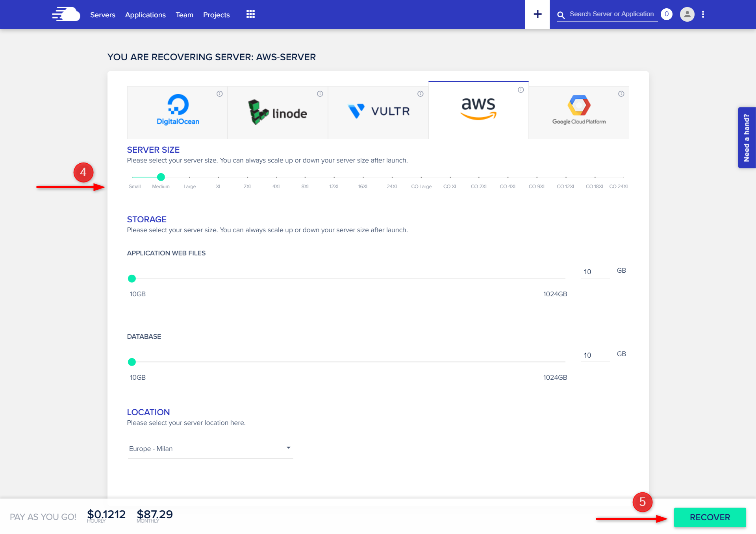756x534 pixels.
Task: Select the Linode provider tab
Action: (278, 113)
